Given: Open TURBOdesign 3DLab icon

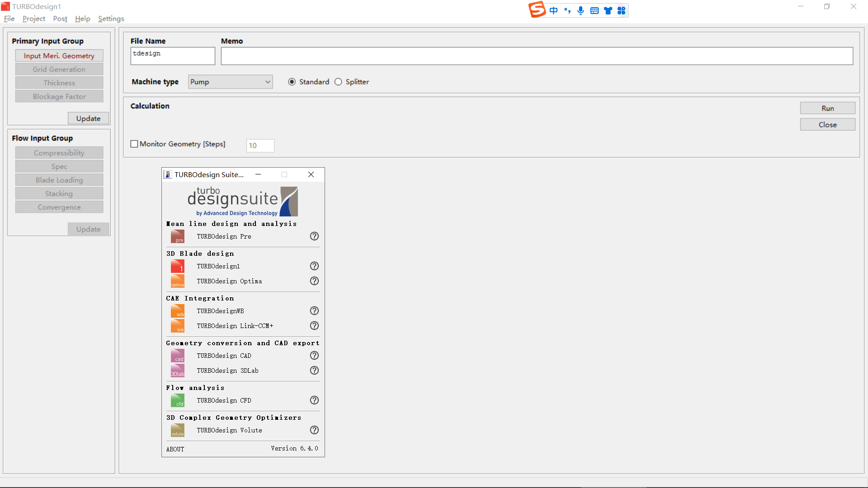Looking at the screenshot, I should (178, 371).
